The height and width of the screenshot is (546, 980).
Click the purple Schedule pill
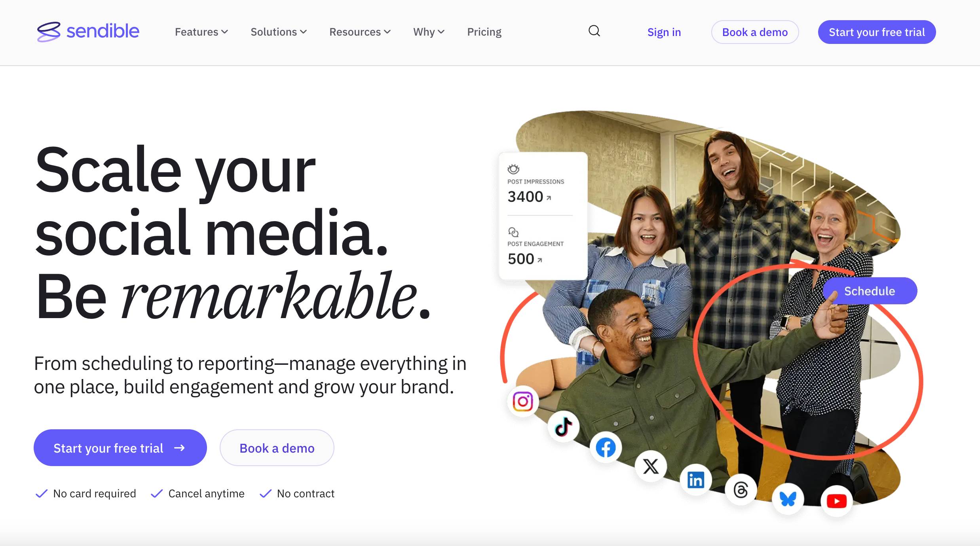point(870,291)
